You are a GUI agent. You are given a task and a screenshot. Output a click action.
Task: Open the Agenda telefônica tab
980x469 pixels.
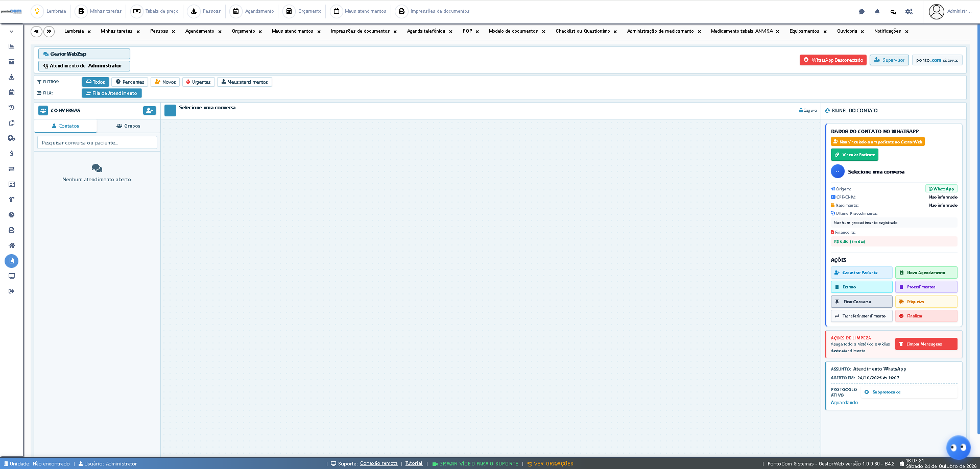tap(426, 31)
